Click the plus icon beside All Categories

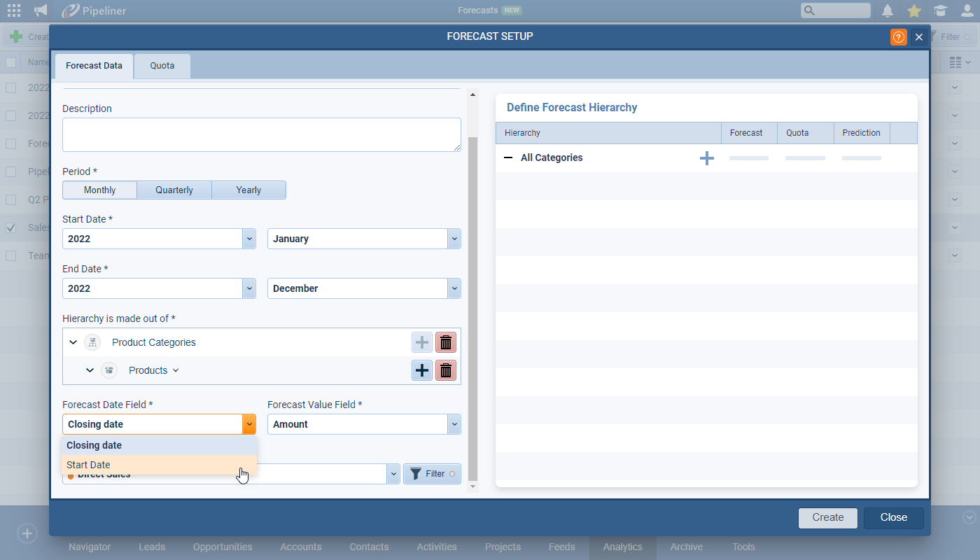tap(707, 158)
